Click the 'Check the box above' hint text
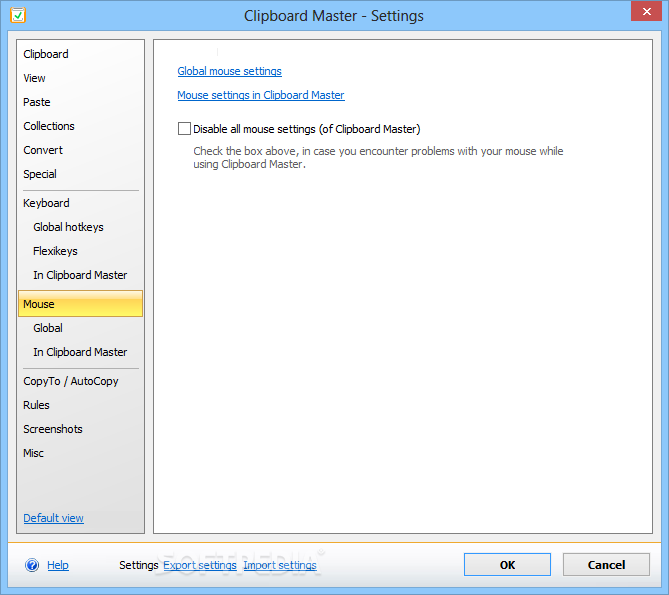This screenshot has height=595, width=669. (378, 157)
